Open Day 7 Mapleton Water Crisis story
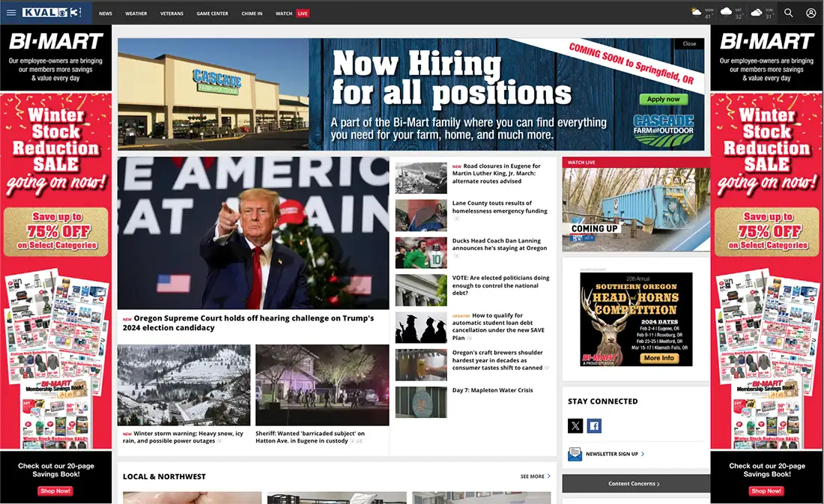The width and height of the screenshot is (824, 504). point(492,390)
